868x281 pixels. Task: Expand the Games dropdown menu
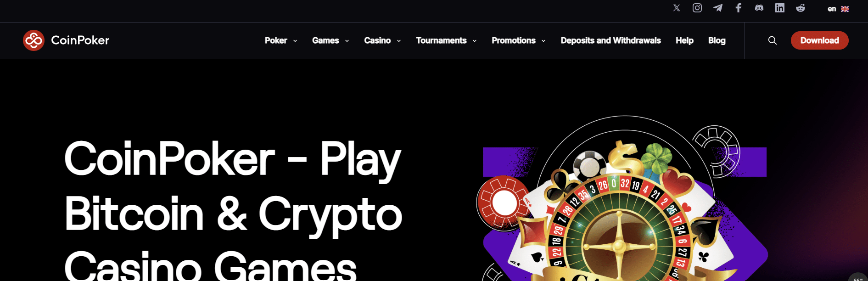coord(330,40)
